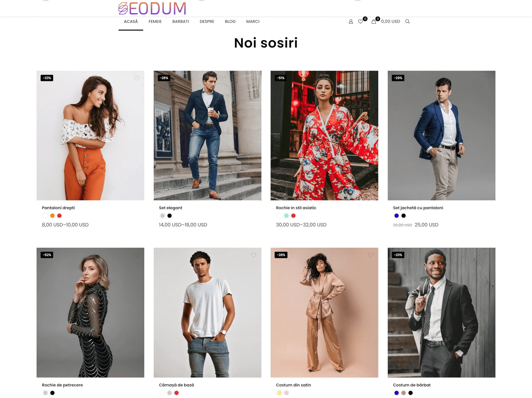Open the FEMEIE menu item
This screenshot has height=398, width=532.
coord(155,22)
